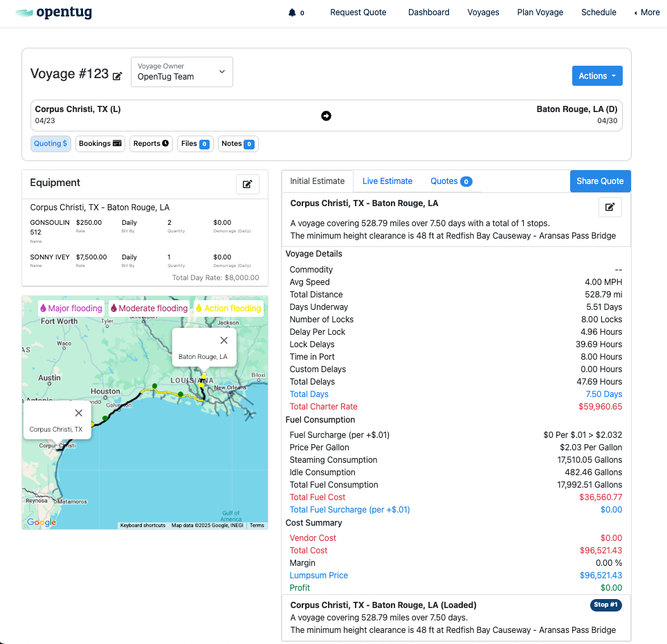Viewport: 667px width, 644px height.
Task: Close the Baton Rouge map popup
Action: click(223, 340)
